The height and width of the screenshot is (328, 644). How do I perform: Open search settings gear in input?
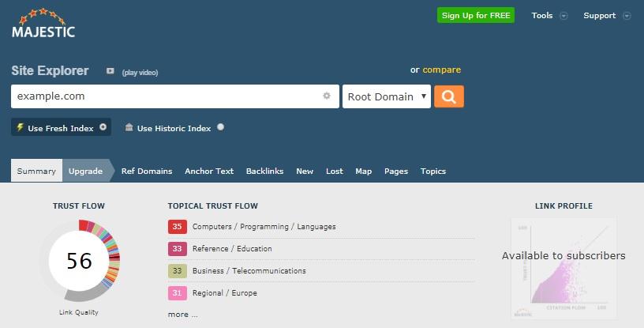click(x=327, y=96)
